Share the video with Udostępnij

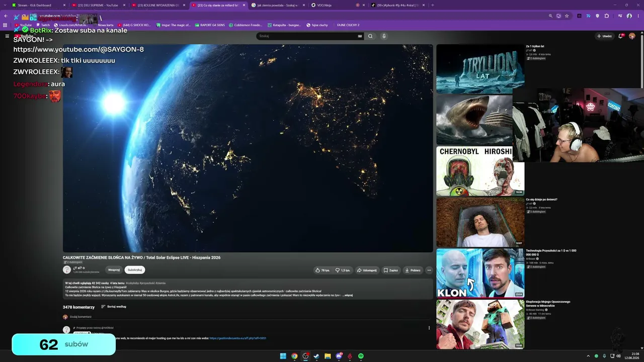(x=367, y=270)
